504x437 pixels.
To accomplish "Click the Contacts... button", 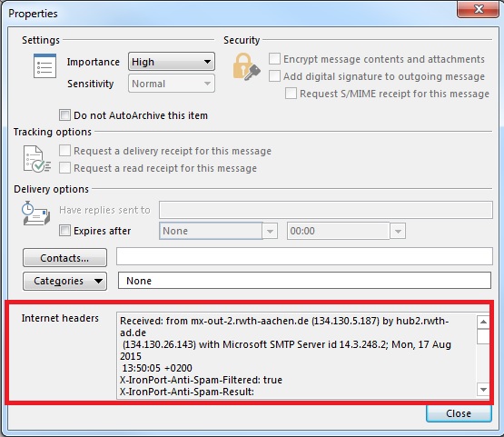I will click(64, 258).
